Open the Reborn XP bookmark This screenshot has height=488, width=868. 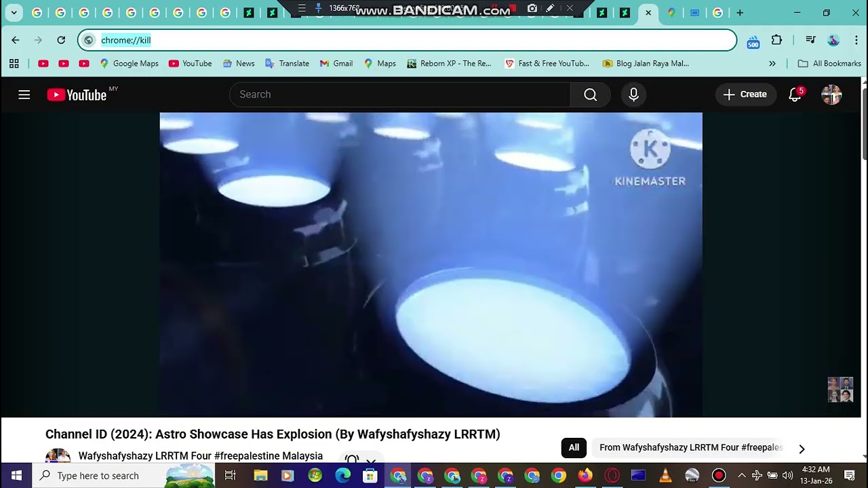tap(449, 63)
